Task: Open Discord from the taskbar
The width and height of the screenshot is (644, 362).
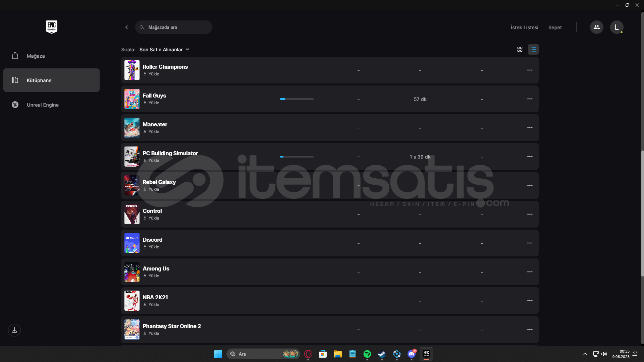Action: (412, 354)
